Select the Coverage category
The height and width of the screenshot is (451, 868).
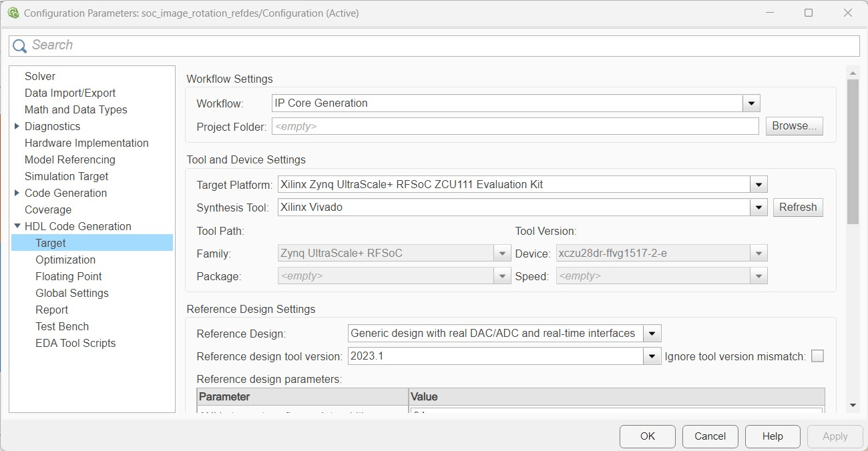tap(48, 209)
